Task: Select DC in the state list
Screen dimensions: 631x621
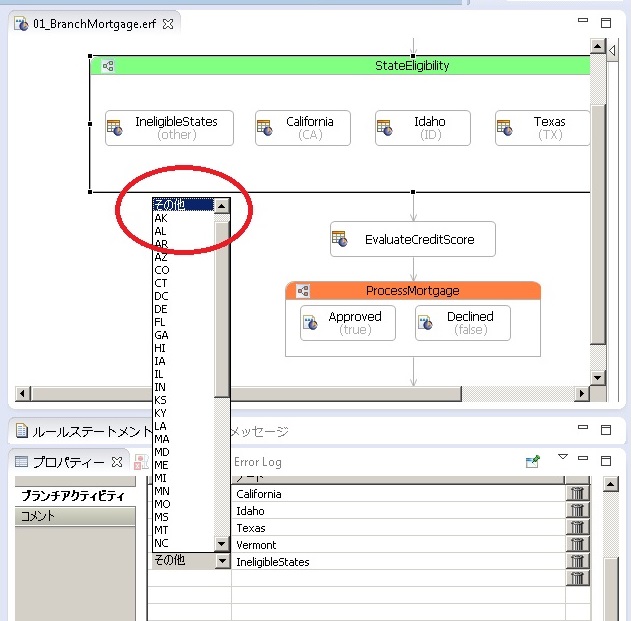Action: (x=184, y=296)
